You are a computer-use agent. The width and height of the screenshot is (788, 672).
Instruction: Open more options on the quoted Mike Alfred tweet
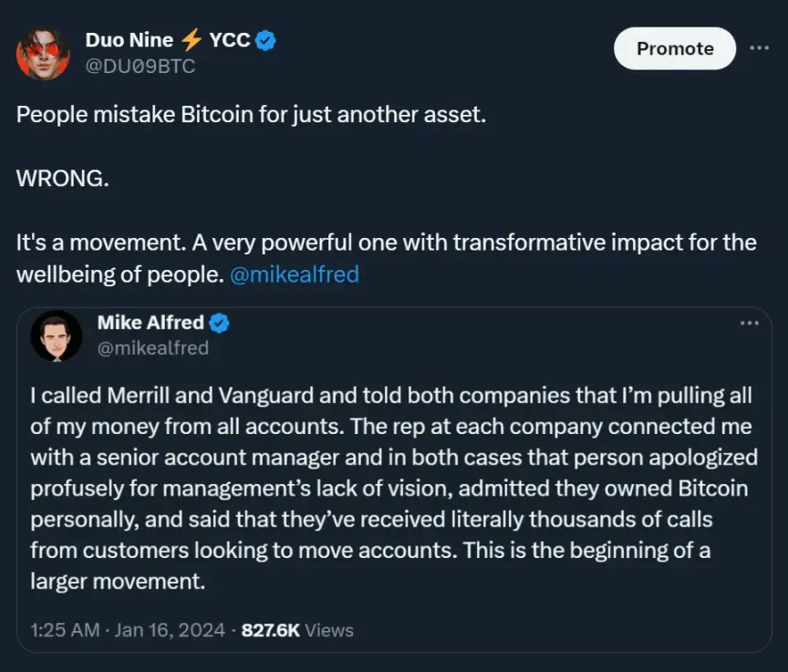coord(749,323)
